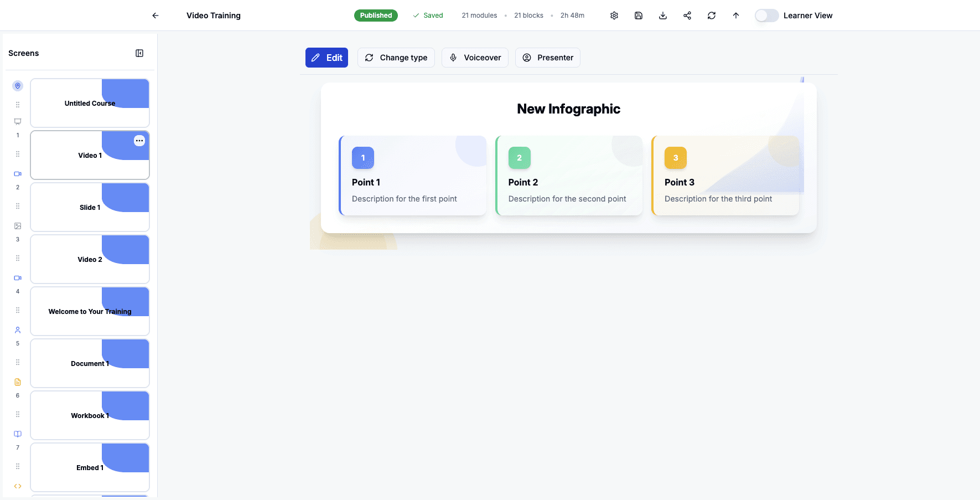Click the person icon for Welcome to Your Training
The height and width of the screenshot is (500, 980).
tap(18, 329)
